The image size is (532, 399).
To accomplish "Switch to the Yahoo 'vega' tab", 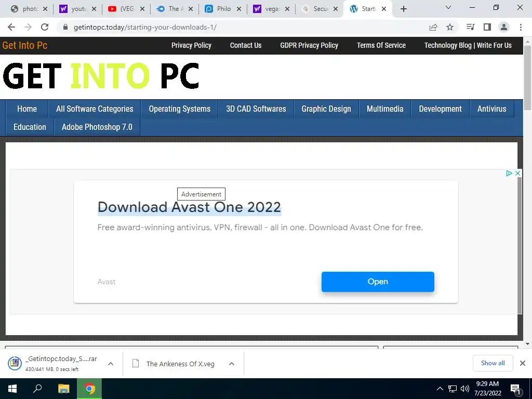I will [271, 9].
